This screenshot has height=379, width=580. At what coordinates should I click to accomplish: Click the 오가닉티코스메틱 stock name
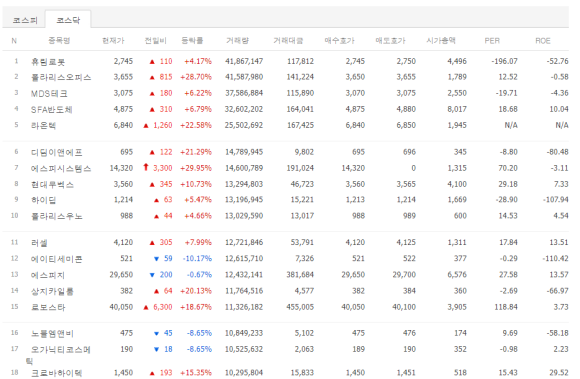(58, 355)
